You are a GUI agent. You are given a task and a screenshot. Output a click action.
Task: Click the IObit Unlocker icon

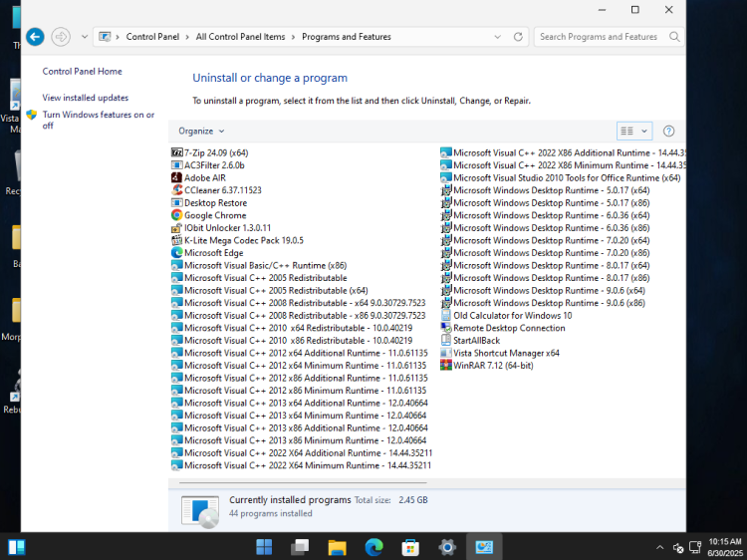point(176,227)
